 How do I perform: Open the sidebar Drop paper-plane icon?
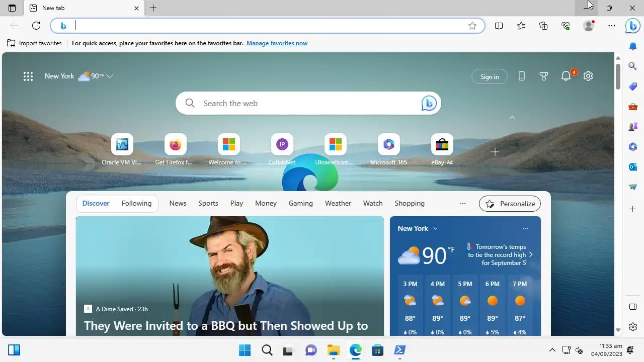tap(633, 187)
